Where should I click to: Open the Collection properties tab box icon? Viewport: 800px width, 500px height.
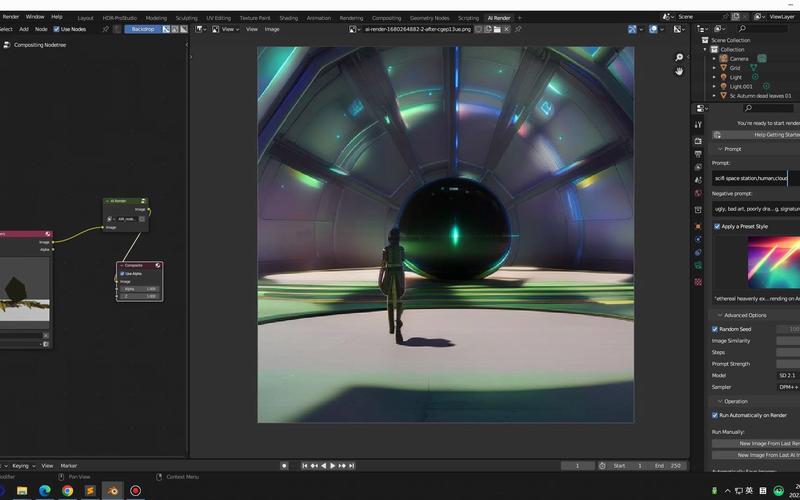[698, 210]
